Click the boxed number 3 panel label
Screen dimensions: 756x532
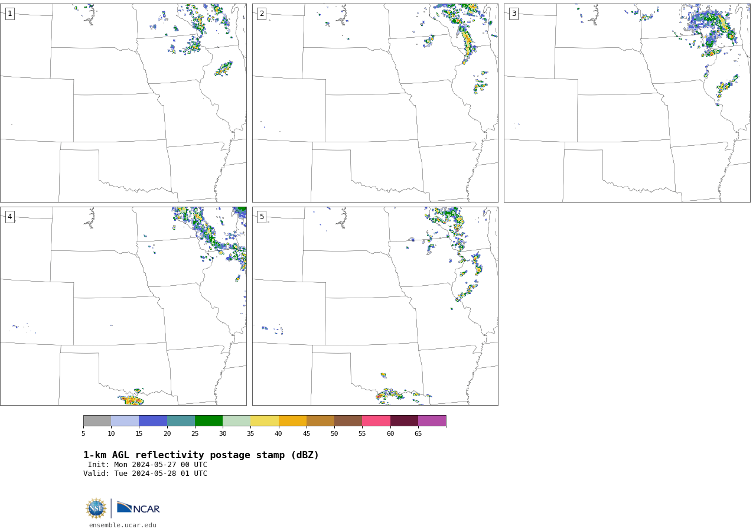click(x=513, y=14)
